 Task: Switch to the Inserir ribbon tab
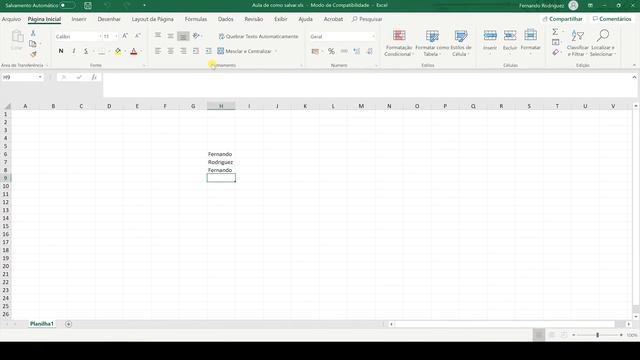pyautogui.click(x=79, y=19)
